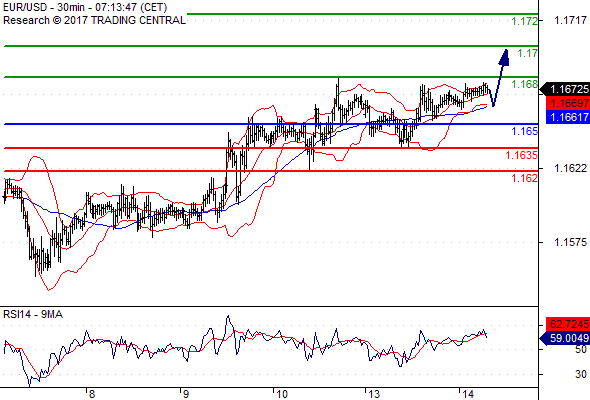The width and height of the screenshot is (590, 400).
Task: Select the green 1.168 resistance label
Action: pyautogui.click(x=525, y=84)
